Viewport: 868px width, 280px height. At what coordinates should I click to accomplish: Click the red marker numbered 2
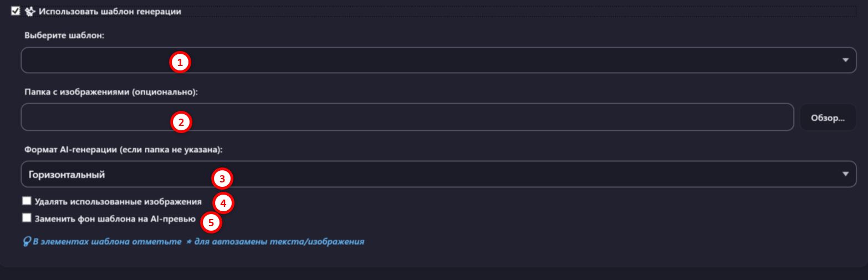[x=181, y=122]
